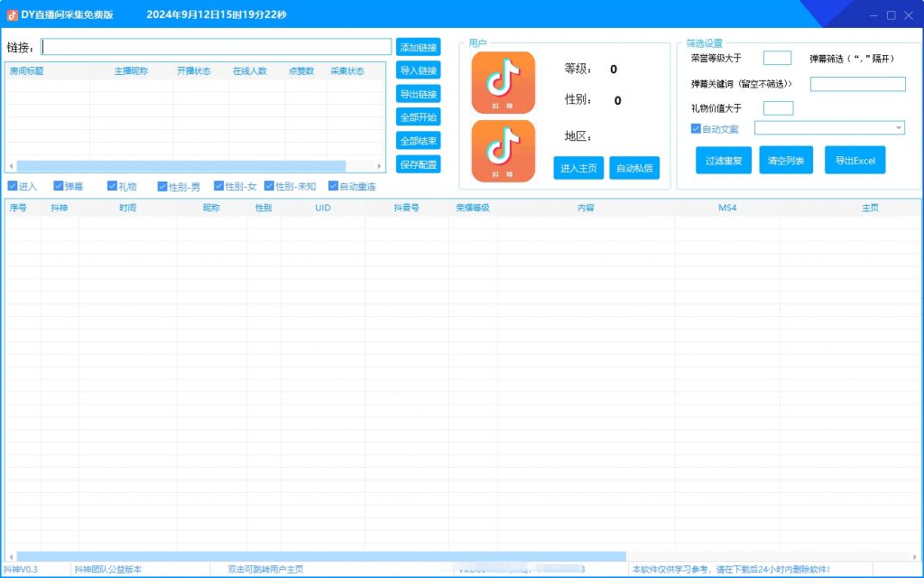Click the DY app icon in title bar
The height and width of the screenshot is (578, 924).
click(13, 14)
